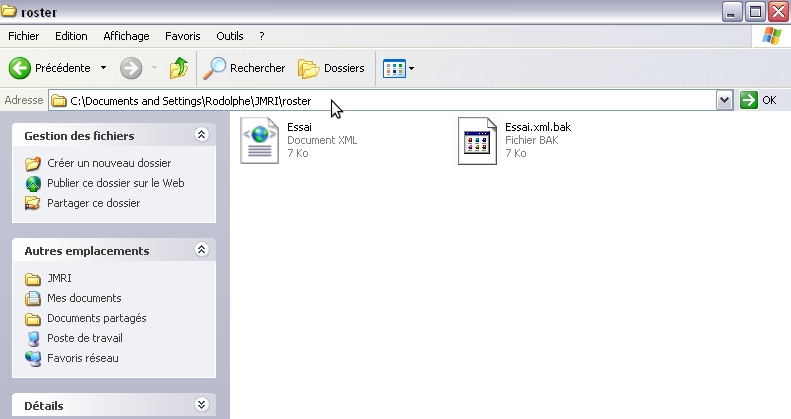Click the Dossiers toolbar label

coord(344,68)
